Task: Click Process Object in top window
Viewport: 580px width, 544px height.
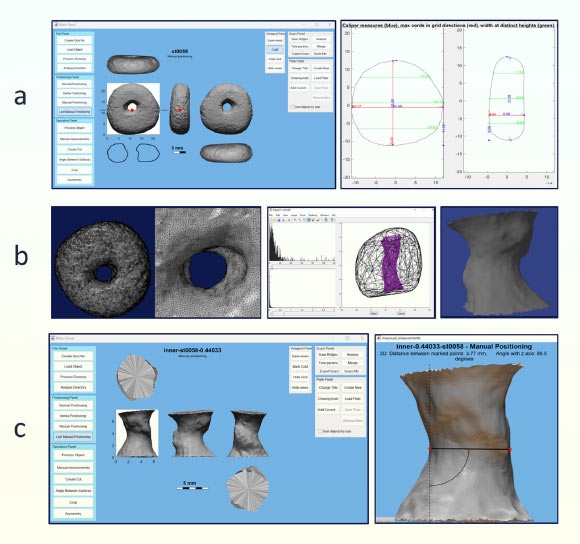Action: [74, 128]
